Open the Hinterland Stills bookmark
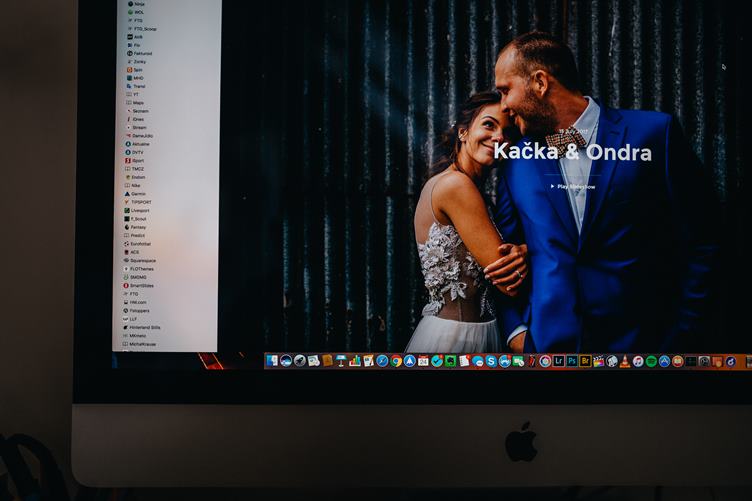Screen dimensions: 752x501 point(145,327)
